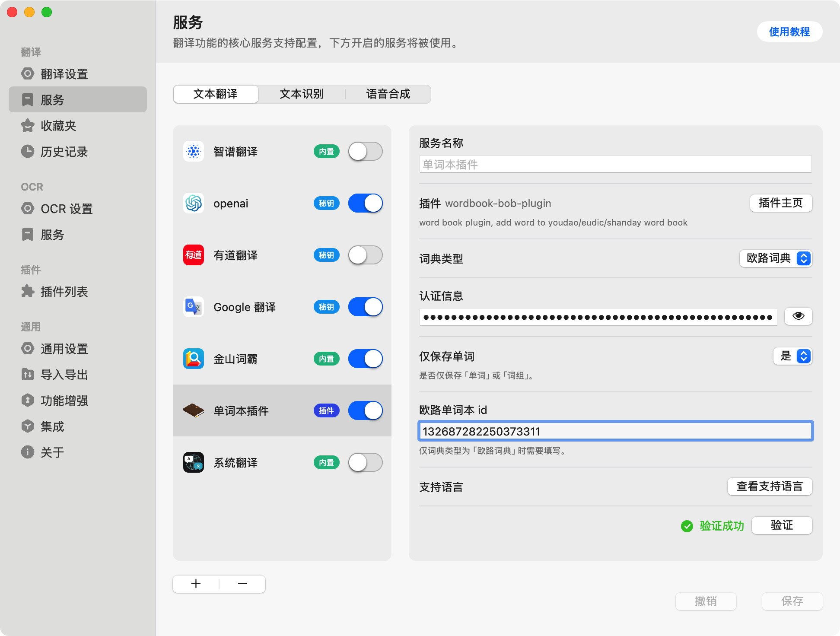Disable the Google 翻译 toggle switch
Screen dimensions: 840x636
coord(365,307)
